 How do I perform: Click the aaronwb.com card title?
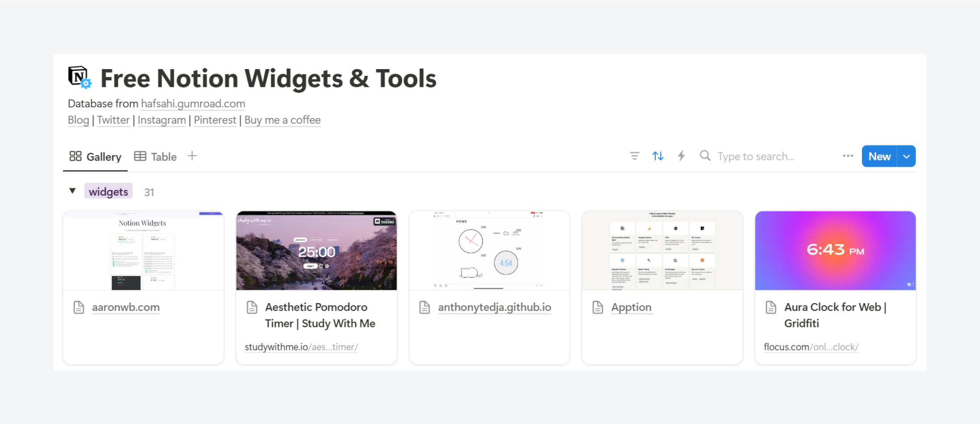tap(126, 307)
